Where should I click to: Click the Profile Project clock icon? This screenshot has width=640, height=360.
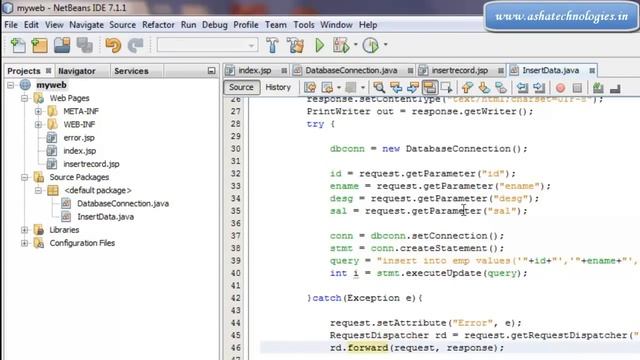coord(371,45)
